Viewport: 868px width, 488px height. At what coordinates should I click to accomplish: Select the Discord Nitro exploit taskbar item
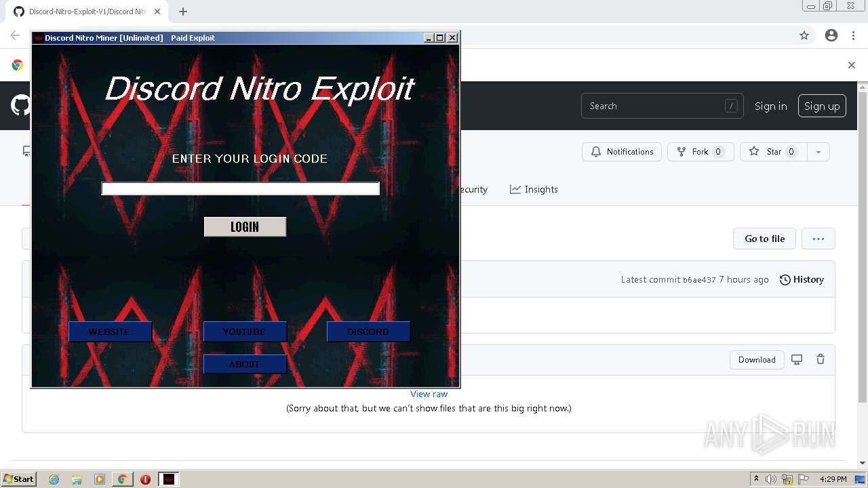tap(169, 479)
